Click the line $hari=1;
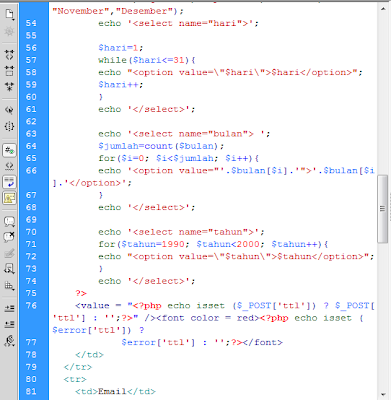 (121, 48)
